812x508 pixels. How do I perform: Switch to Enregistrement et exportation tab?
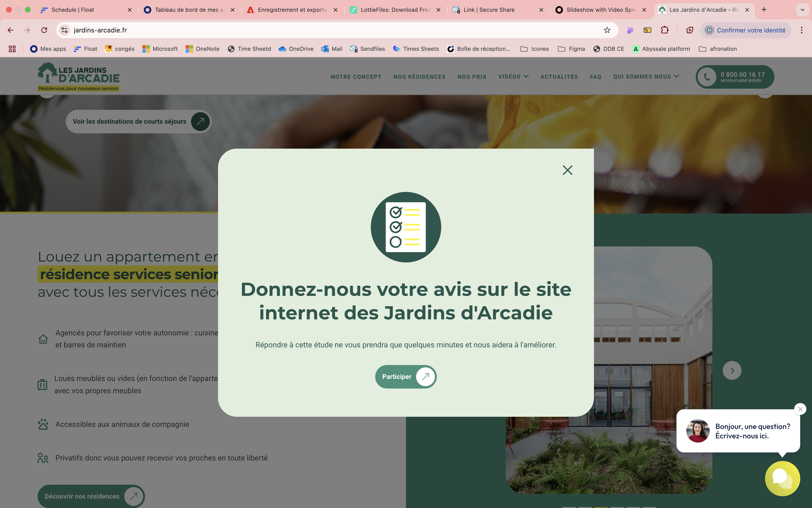pos(292,10)
